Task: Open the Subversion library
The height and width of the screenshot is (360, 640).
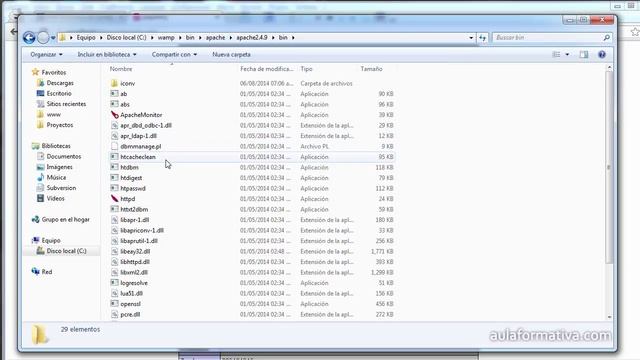Action: coord(61,188)
